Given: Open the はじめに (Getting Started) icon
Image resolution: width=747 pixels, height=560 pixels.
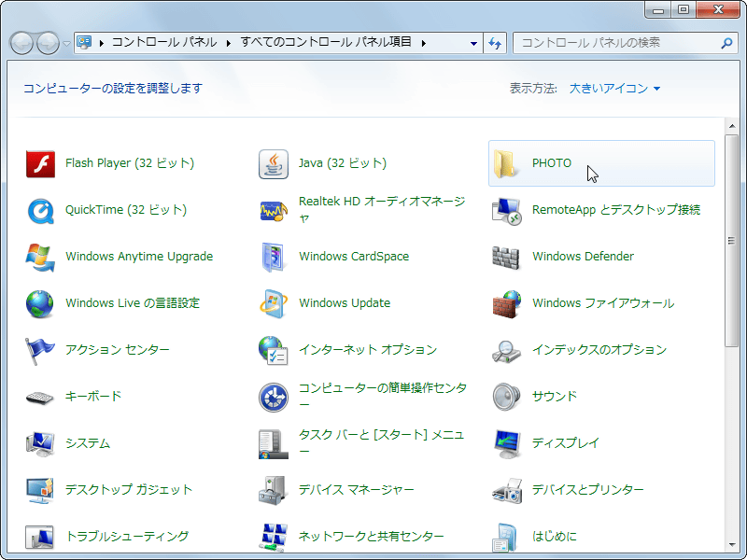Looking at the screenshot, I should coord(505,539).
